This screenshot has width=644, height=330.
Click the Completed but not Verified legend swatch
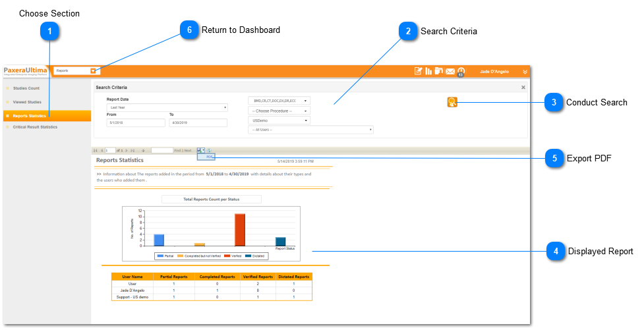[181, 256]
